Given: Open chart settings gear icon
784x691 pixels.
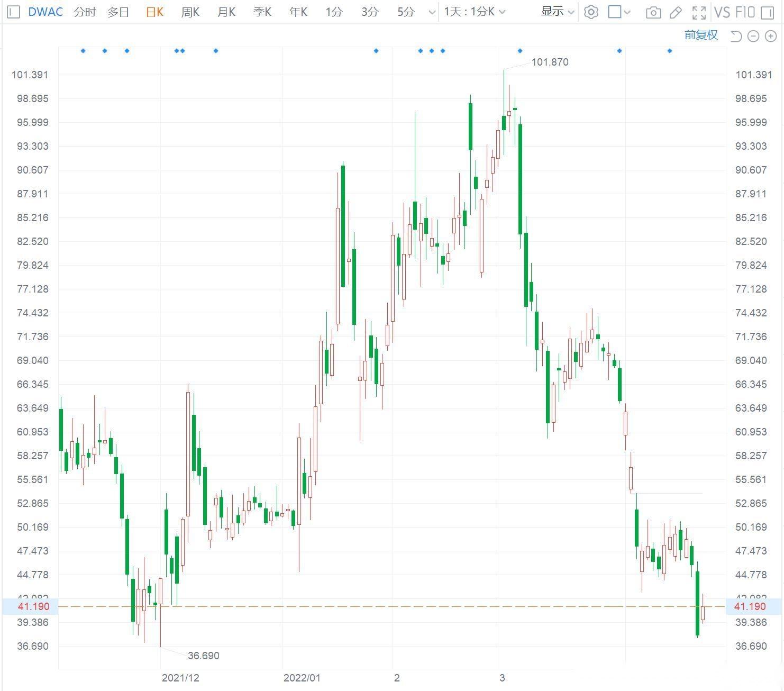Looking at the screenshot, I should pos(591,12).
